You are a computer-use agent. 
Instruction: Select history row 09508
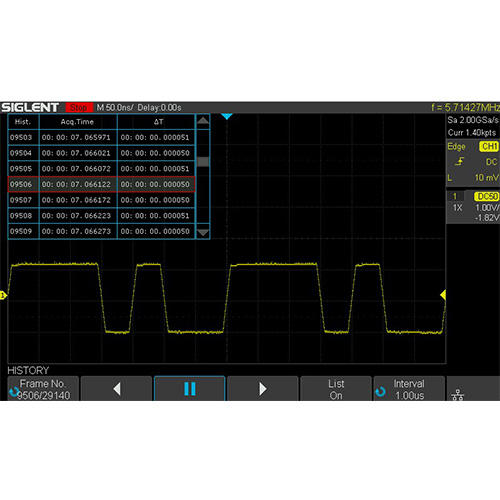pyautogui.click(x=101, y=216)
